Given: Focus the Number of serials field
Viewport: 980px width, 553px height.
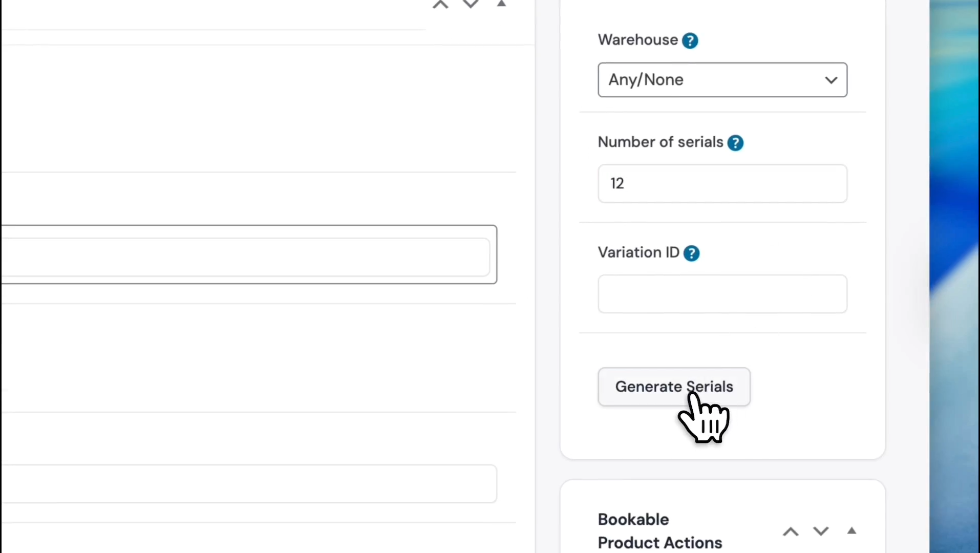Looking at the screenshot, I should click(722, 183).
